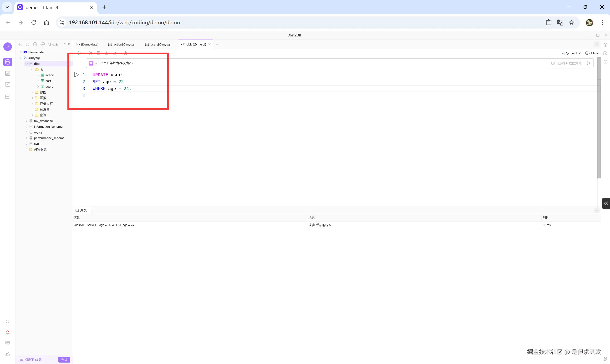Open the dashboard chart icon in sidebar
The width and height of the screenshot is (610, 364).
[x=8, y=73]
